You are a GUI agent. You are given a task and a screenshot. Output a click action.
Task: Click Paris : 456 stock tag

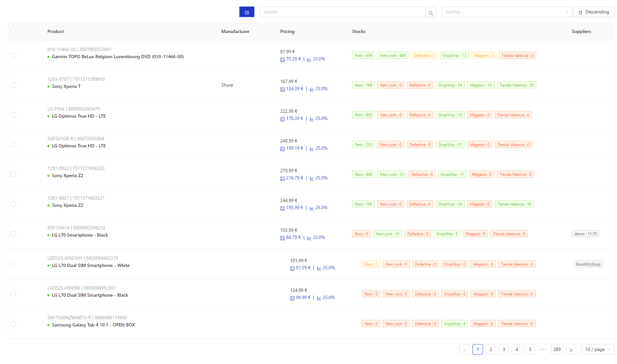coord(363,56)
